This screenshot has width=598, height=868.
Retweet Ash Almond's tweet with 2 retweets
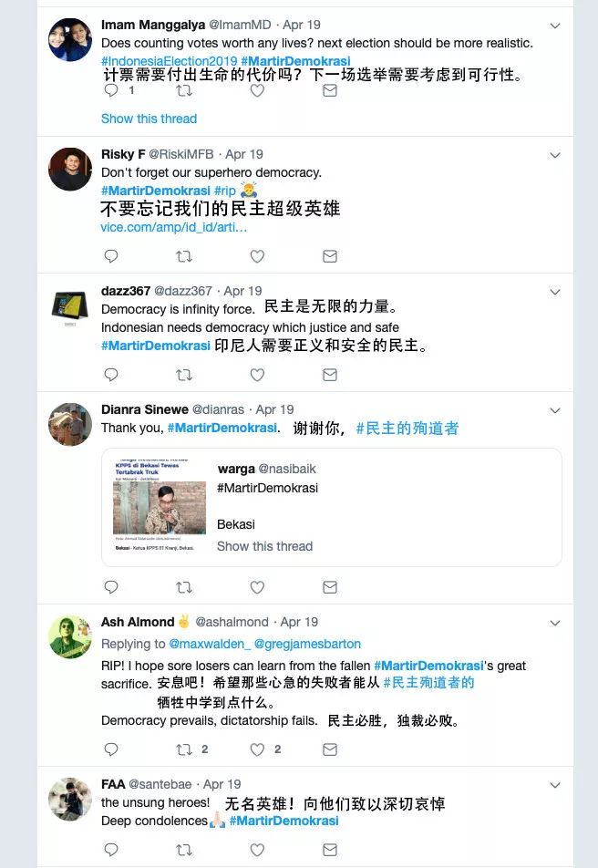[x=184, y=749]
